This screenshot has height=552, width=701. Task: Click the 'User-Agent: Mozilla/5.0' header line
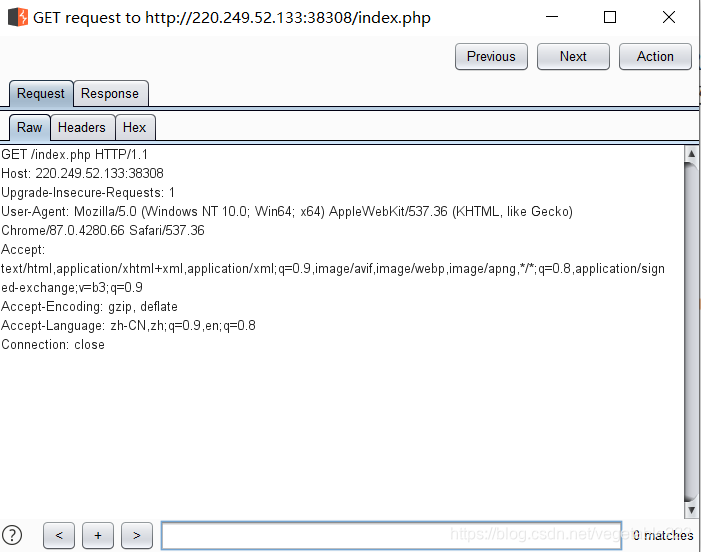click(x=287, y=211)
